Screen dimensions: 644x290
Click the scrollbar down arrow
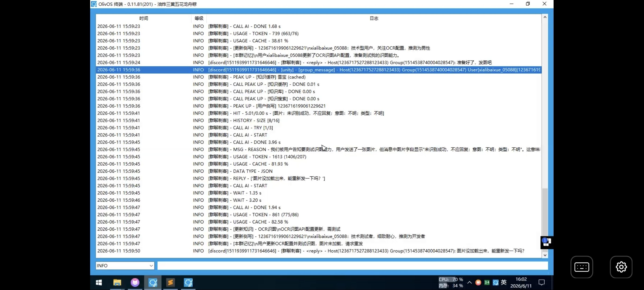click(545, 255)
